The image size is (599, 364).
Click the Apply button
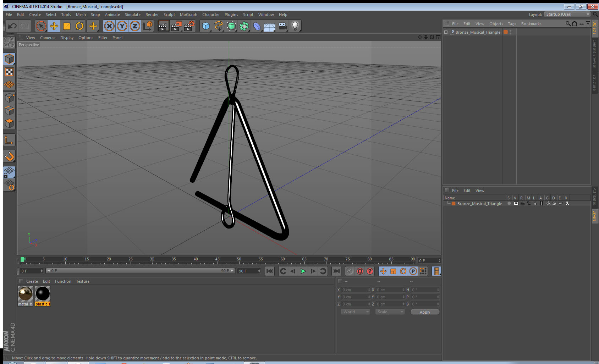(x=425, y=312)
